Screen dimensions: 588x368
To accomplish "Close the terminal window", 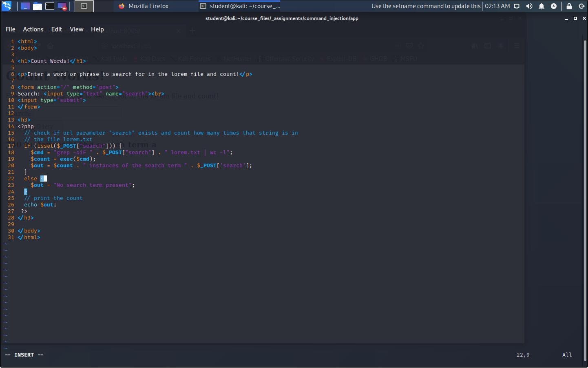I will (x=584, y=18).
